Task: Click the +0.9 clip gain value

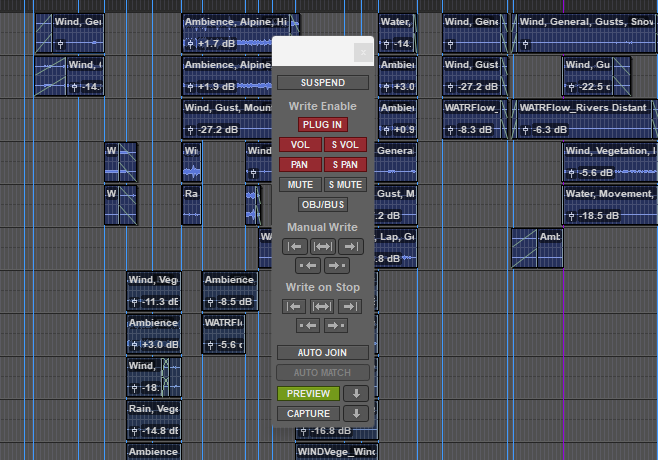Action: click(404, 130)
